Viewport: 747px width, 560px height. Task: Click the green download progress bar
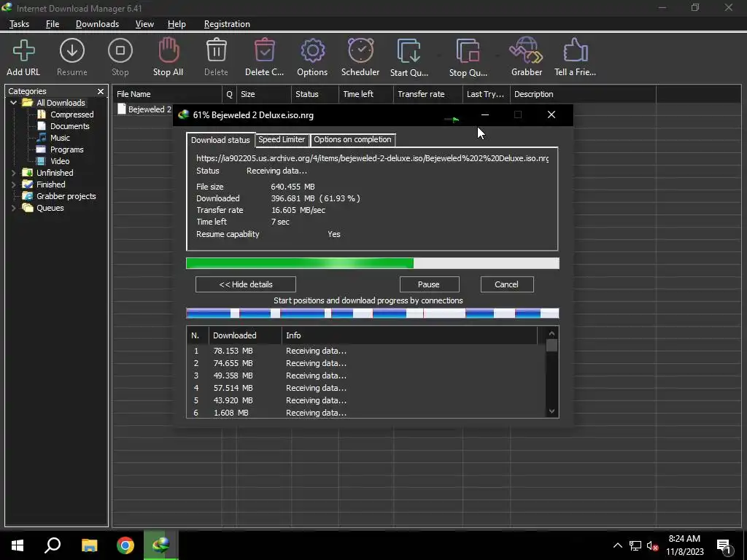[373, 263]
